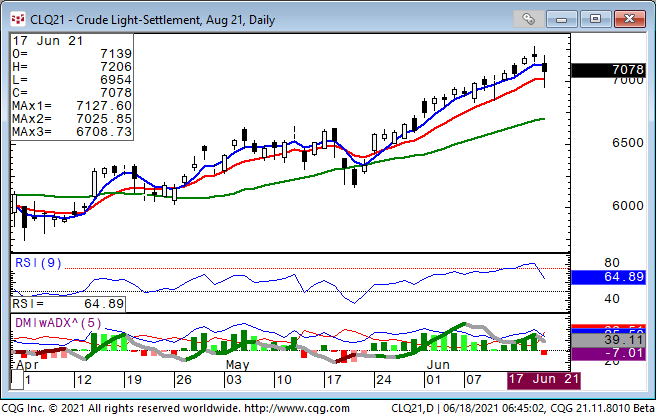
Task: Click the Close value 7078
Action: pyautogui.click(x=116, y=93)
